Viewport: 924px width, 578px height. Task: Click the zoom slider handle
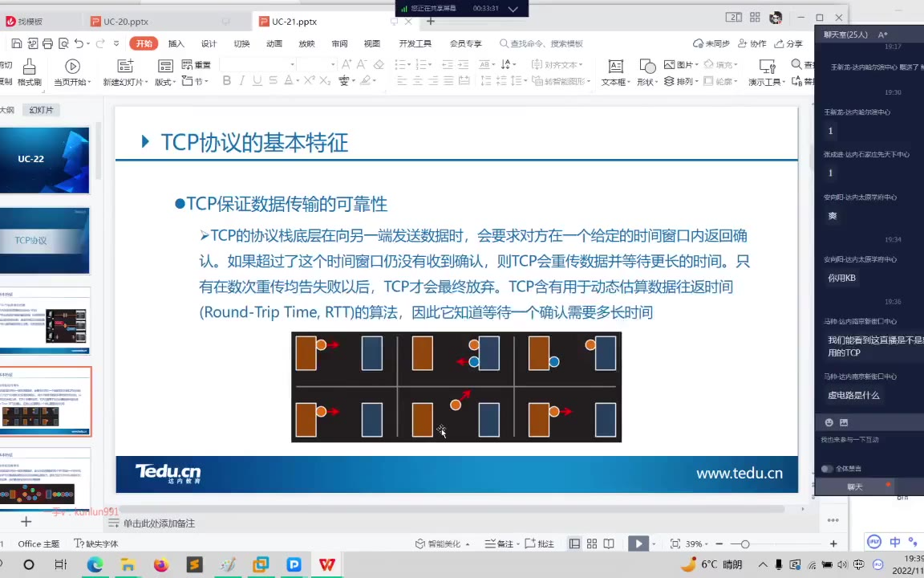745,544
